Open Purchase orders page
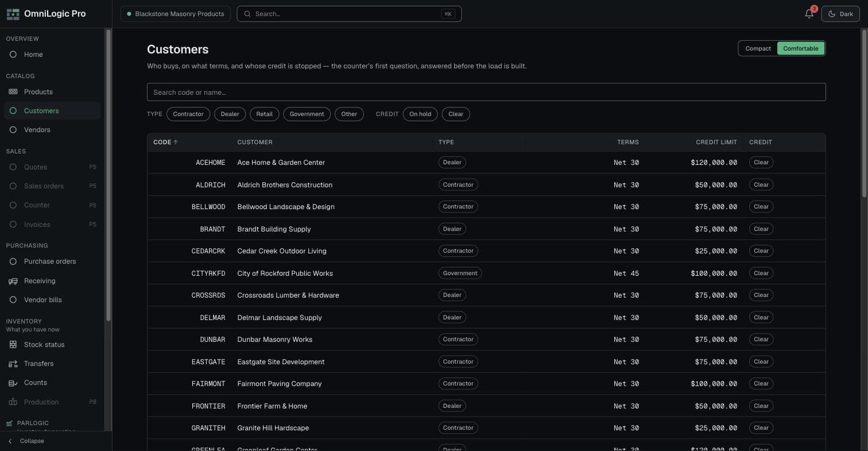Image resolution: width=868 pixels, height=451 pixels. [52, 261]
